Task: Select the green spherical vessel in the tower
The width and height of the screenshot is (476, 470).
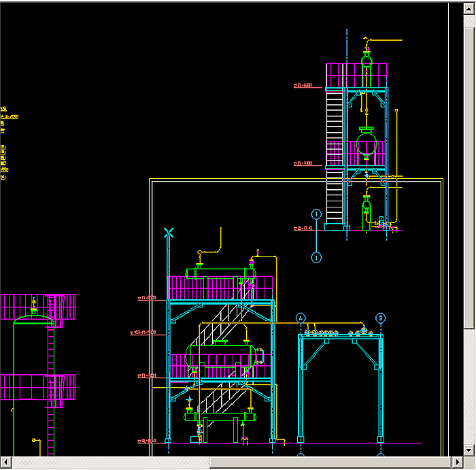Action: click(367, 144)
